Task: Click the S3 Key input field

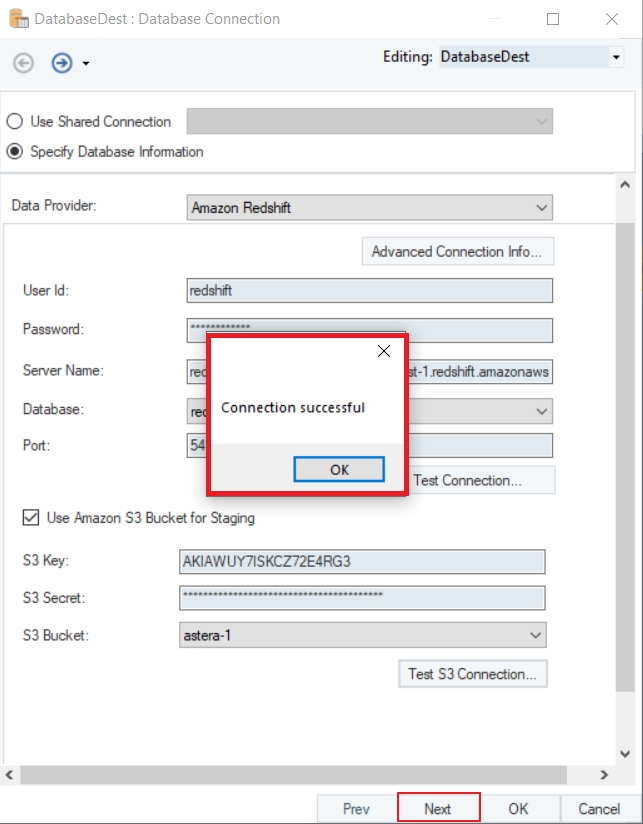Action: (x=362, y=562)
